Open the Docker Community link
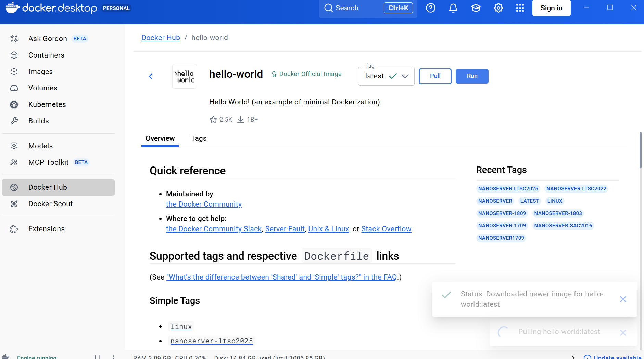Viewport: 644px width, 359px height. click(204, 204)
